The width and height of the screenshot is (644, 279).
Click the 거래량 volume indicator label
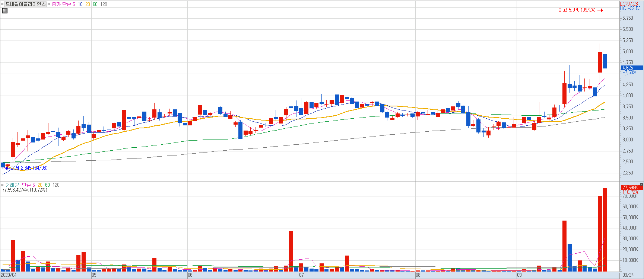click(x=12, y=185)
